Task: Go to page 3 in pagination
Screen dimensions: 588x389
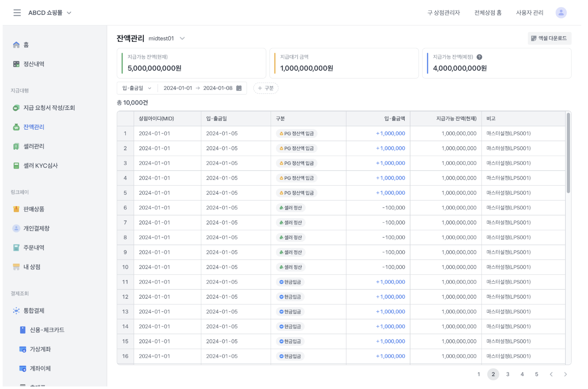Action: pyautogui.click(x=508, y=374)
